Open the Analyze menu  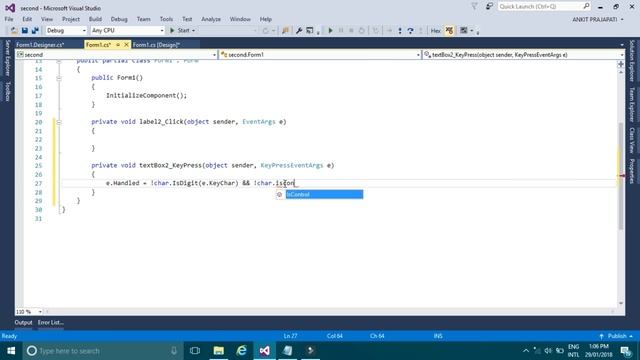tap(211, 19)
